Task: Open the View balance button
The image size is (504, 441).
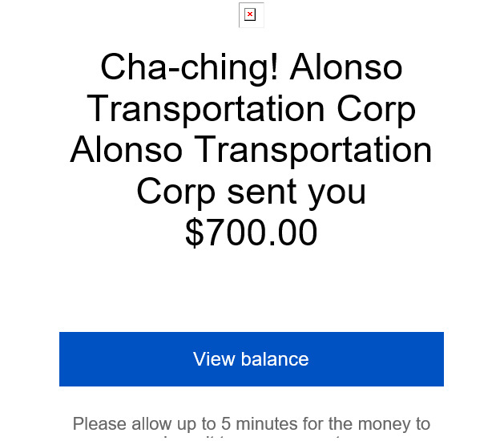Action: click(252, 359)
